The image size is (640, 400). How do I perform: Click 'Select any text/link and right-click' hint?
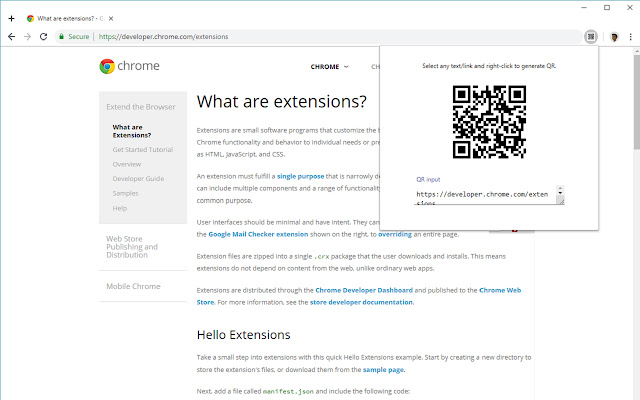coord(489,66)
